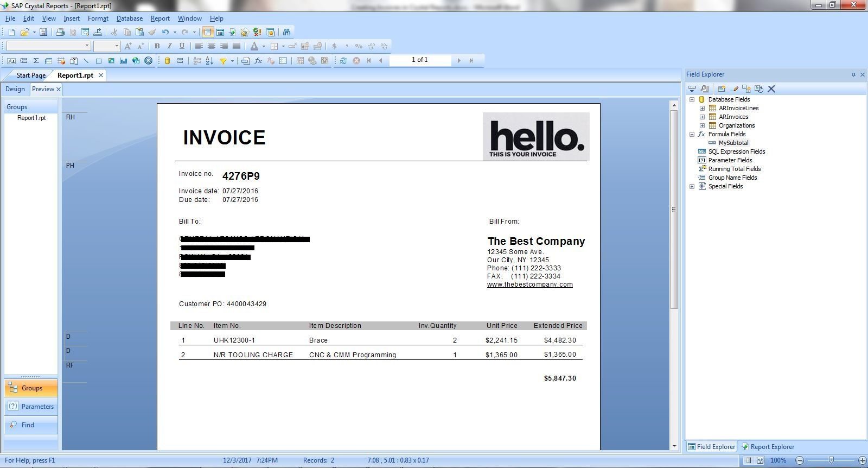Open the Database menu
The width and height of the screenshot is (868, 468).
(x=130, y=18)
